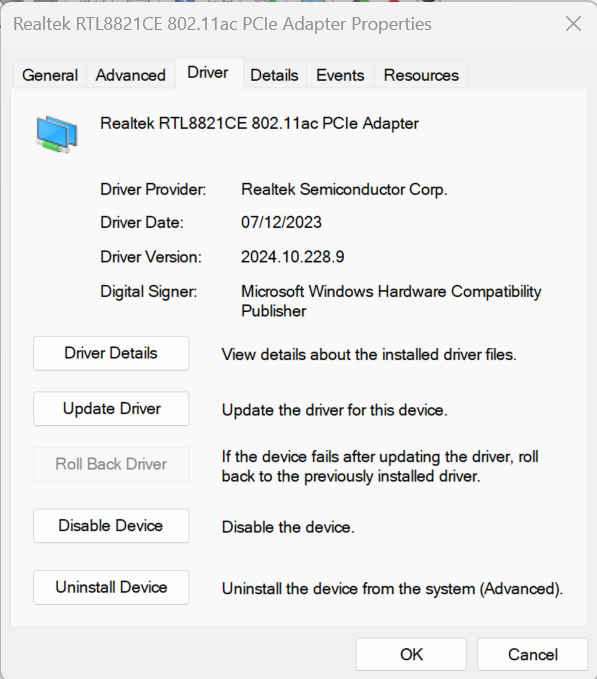Open the Resources tab
The width and height of the screenshot is (597, 679).
pyautogui.click(x=421, y=75)
